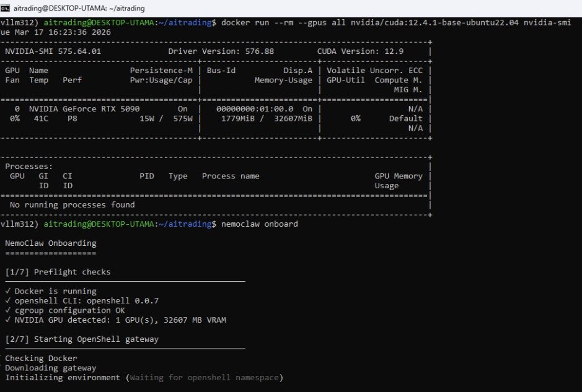
Task: Click the timestamp 'Mar 17 16:23:36 2026'
Action: pos(63,32)
